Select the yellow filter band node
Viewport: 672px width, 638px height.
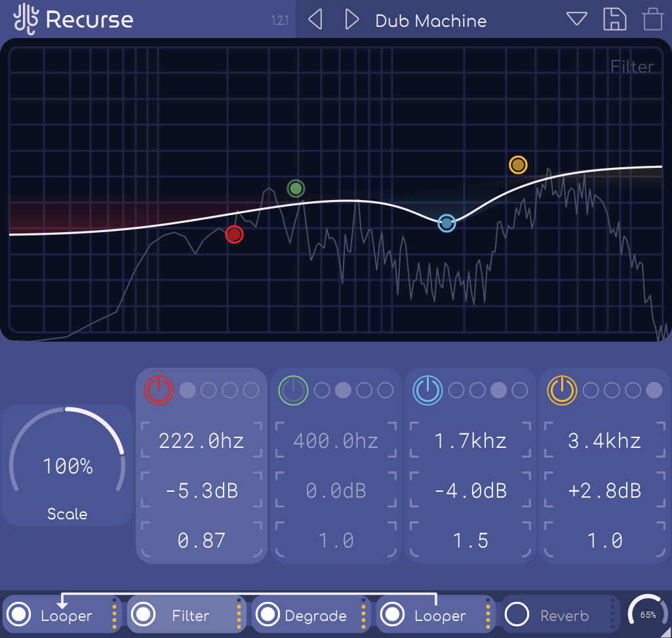(518, 165)
